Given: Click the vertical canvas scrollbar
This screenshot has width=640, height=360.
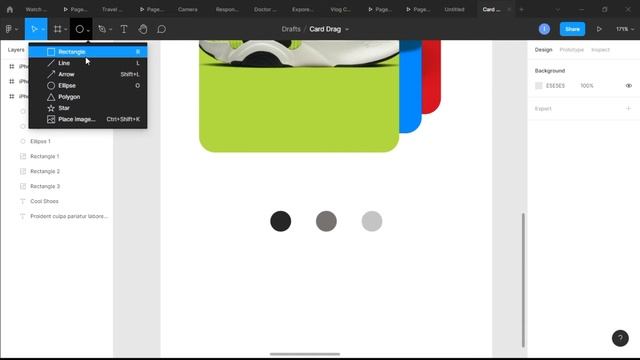Looking at the screenshot, I should [523, 280].
